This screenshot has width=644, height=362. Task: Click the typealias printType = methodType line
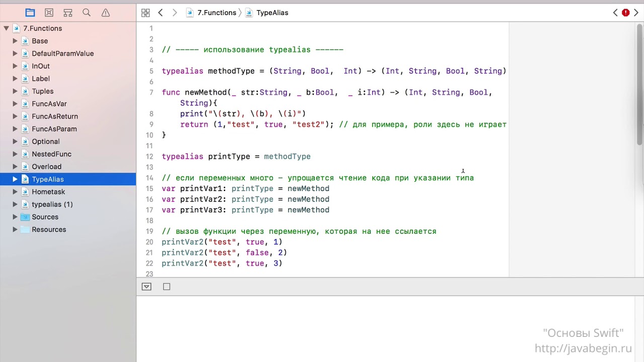coord(236,156)
